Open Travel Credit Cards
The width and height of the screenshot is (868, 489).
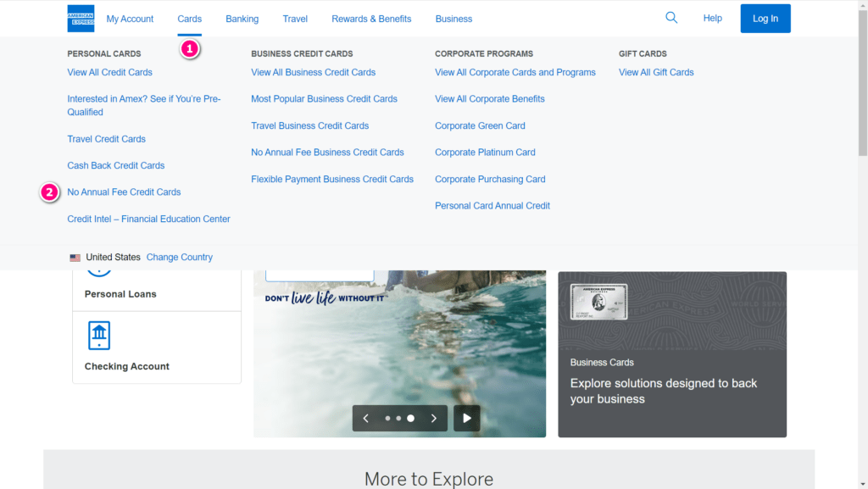pyautogui.click(x=106, y=139)
